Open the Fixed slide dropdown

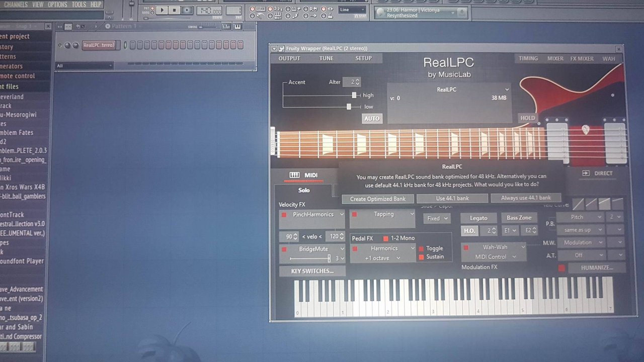tap(437, 219)
